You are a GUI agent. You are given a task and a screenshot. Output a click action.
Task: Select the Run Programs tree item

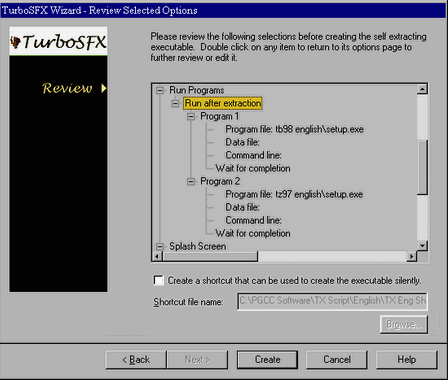197,90
